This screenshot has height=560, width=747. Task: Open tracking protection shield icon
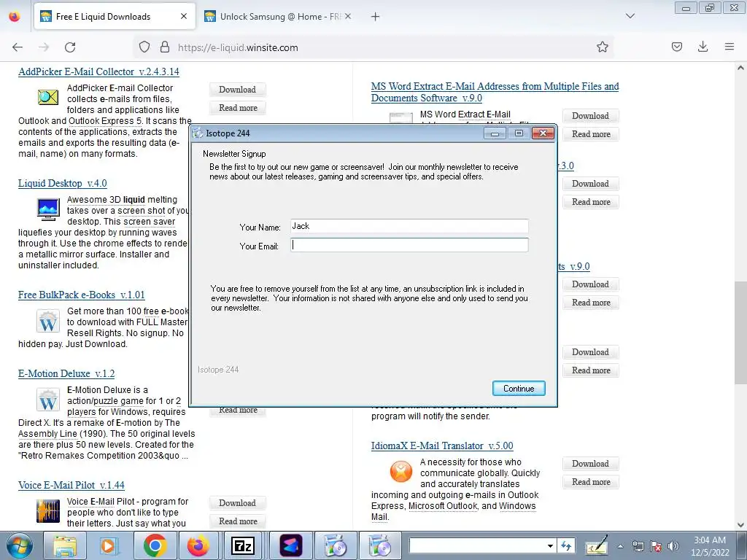pos(144,47)
